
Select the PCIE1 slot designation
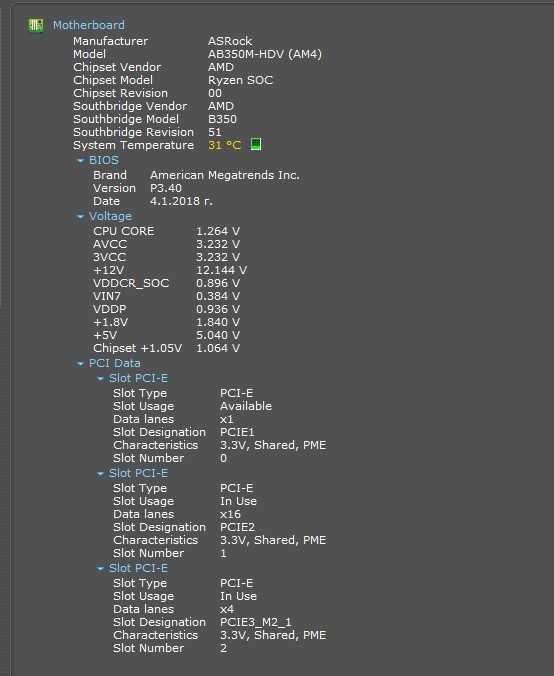(237, 432)
